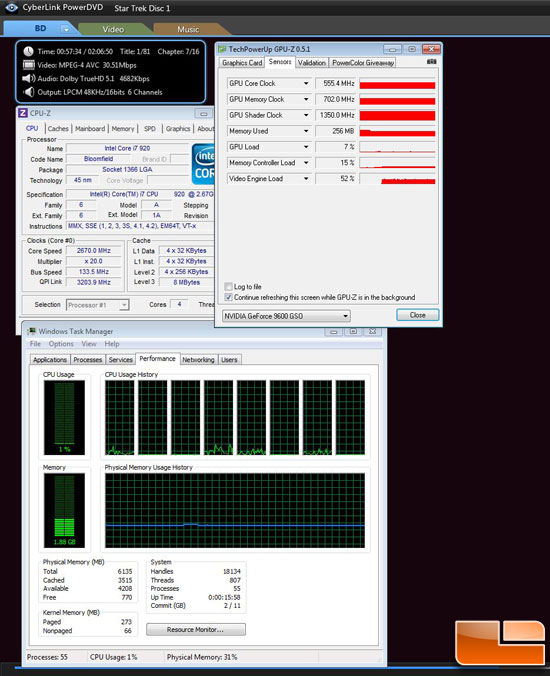Click the 555.4 MHz core clock value
Viewport: 550px width, 676px height.
coord(336,83)
